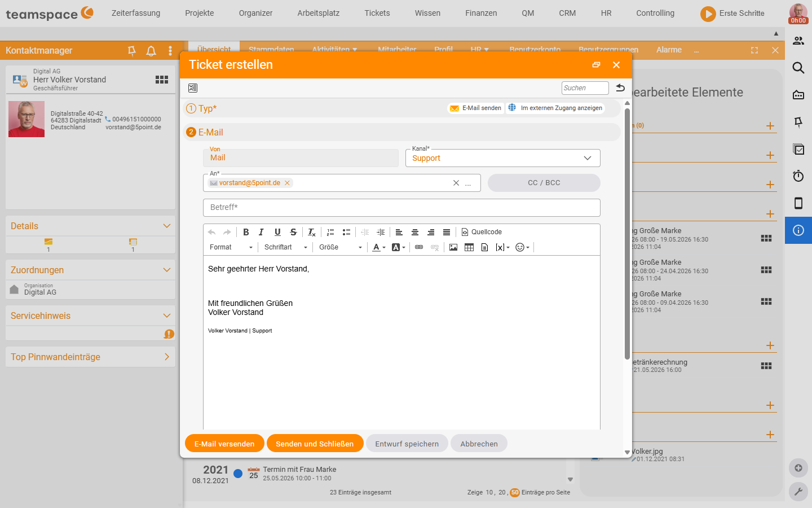Remove recipient vorstand@5point.de chip

click(287, 183)
